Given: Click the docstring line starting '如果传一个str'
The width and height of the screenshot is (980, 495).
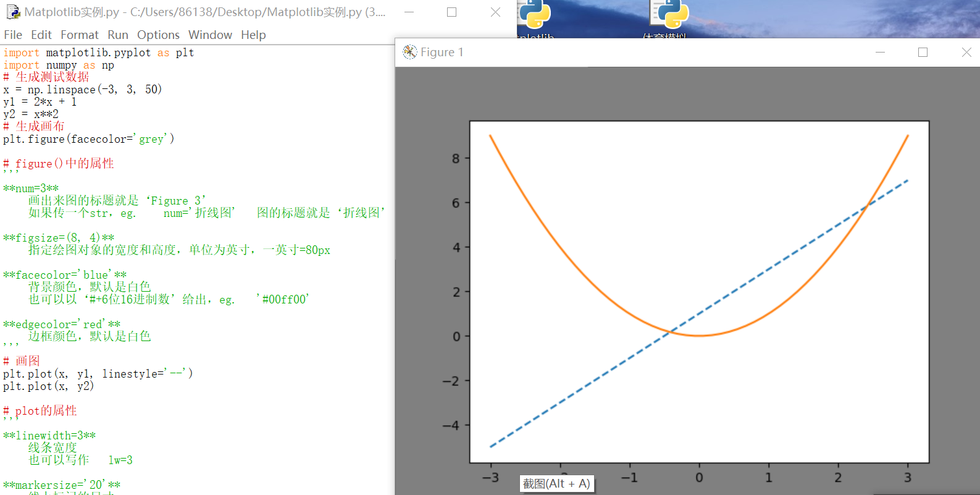Looking at the screenshot, I should [x=207, y=213].
